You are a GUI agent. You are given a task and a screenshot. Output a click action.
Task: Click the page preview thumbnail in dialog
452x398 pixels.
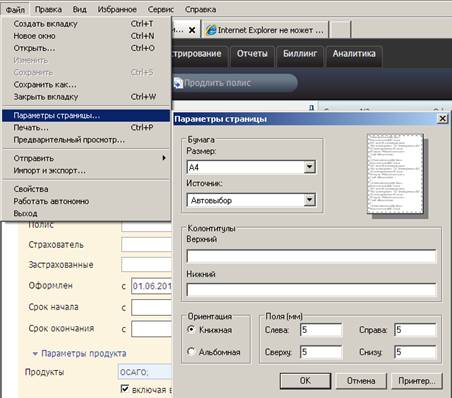tap(395, 174)
